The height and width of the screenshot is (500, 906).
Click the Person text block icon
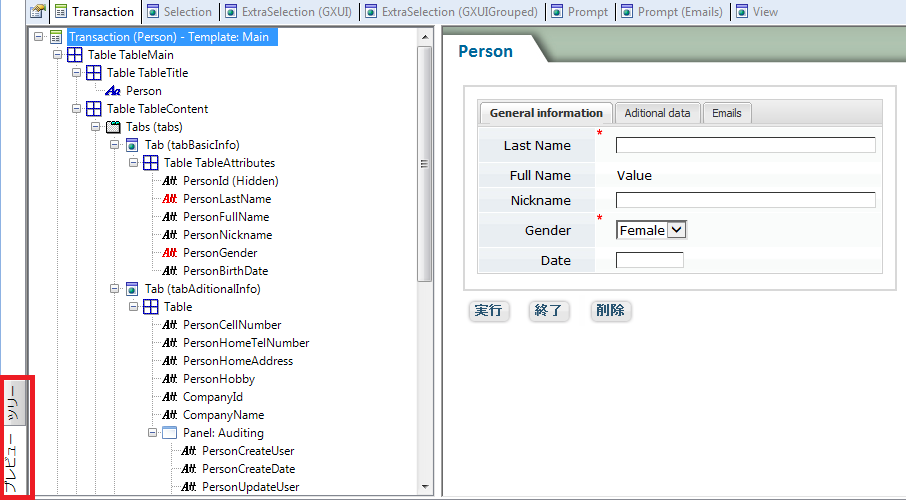tap(113, 91)
